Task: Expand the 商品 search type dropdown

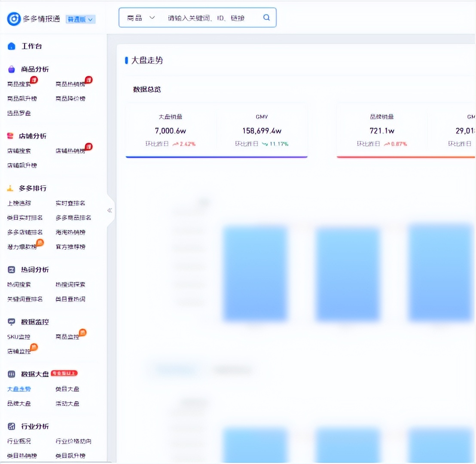Action: [x=140, y=18]
